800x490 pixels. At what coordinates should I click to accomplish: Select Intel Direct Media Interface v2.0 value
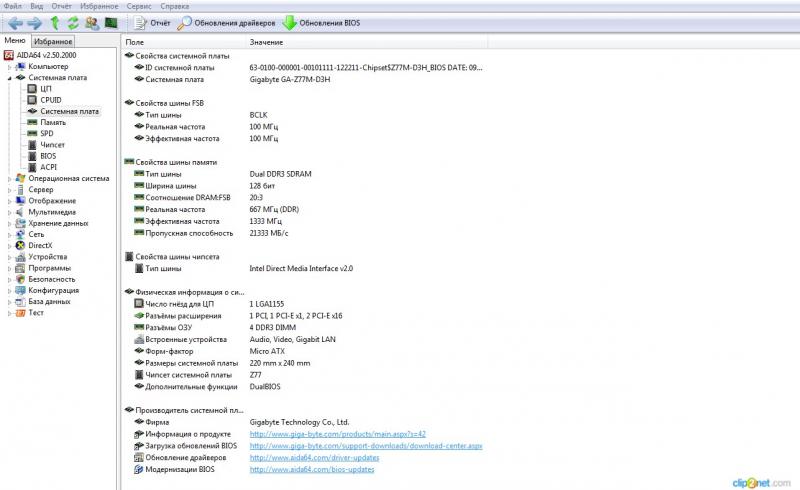pos(301,268)
